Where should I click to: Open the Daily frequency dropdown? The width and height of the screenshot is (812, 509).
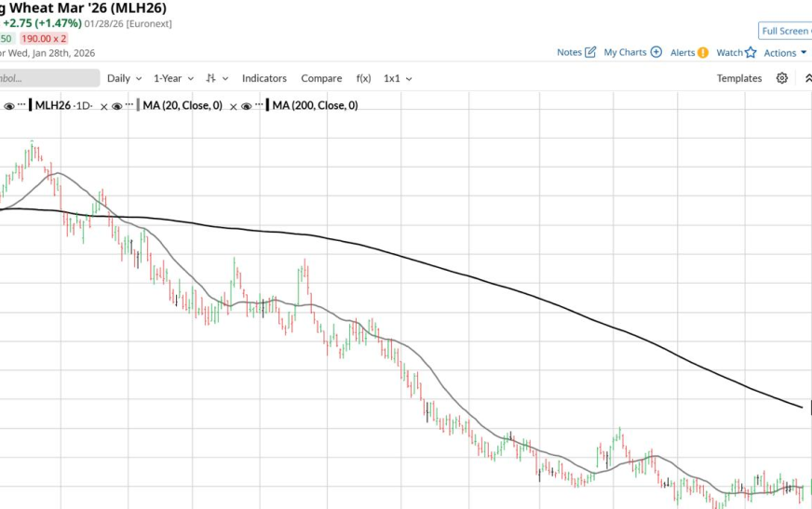(124, 78)
